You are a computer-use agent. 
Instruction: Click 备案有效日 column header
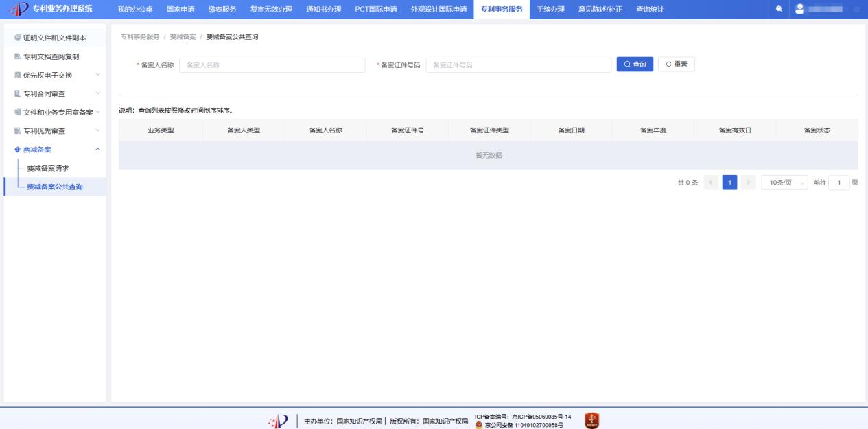tap(735, 130)
